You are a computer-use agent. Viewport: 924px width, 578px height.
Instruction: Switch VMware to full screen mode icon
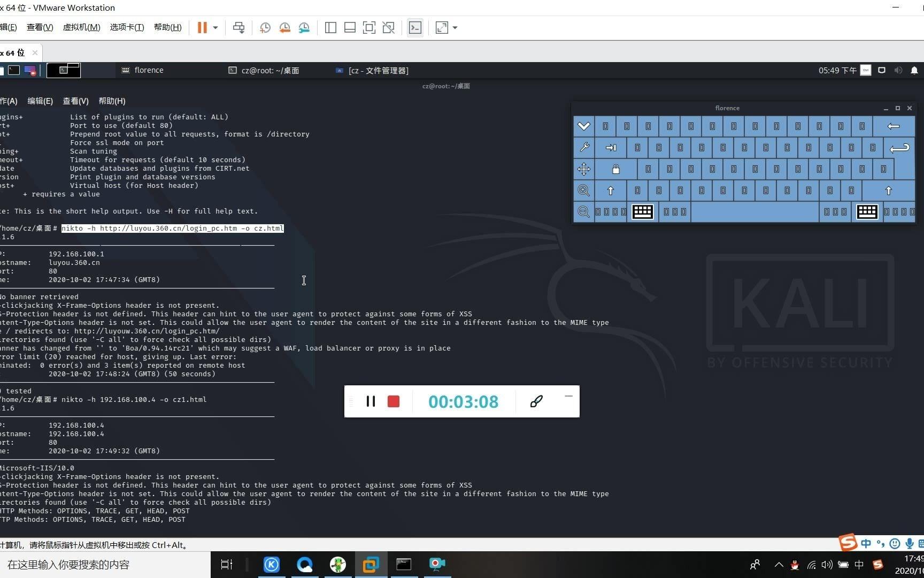pyautogui.click(x=369, y=28)
